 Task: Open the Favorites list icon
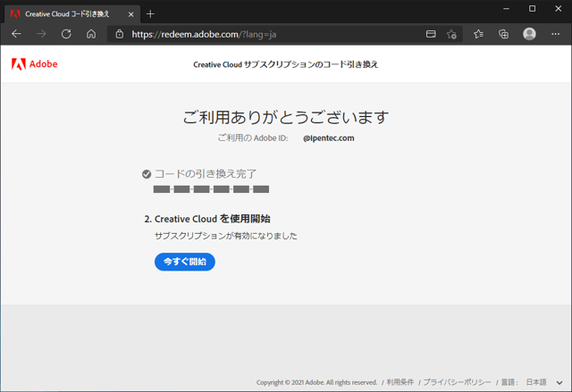coord(478,34)
